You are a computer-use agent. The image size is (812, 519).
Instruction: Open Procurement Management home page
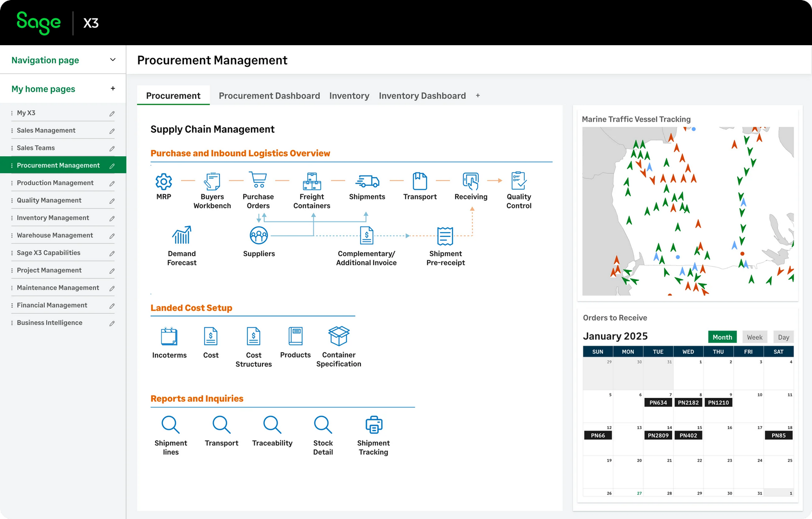[62, 165]
